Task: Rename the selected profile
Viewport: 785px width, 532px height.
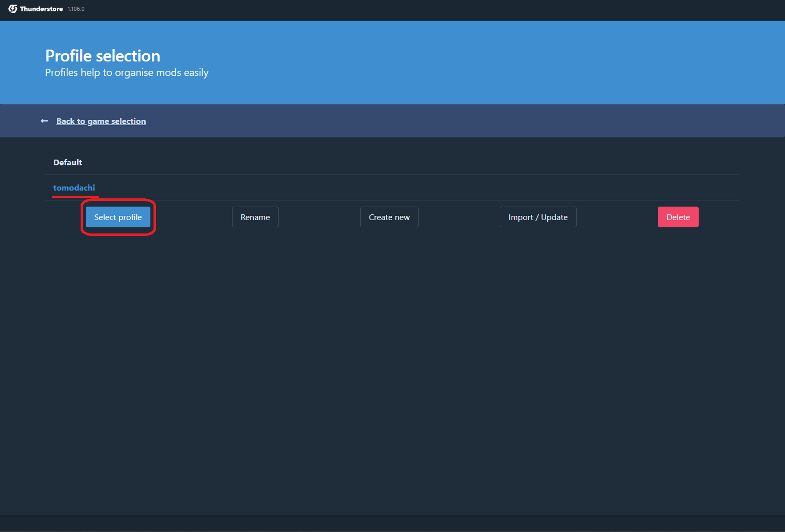Action: [255, 217]
